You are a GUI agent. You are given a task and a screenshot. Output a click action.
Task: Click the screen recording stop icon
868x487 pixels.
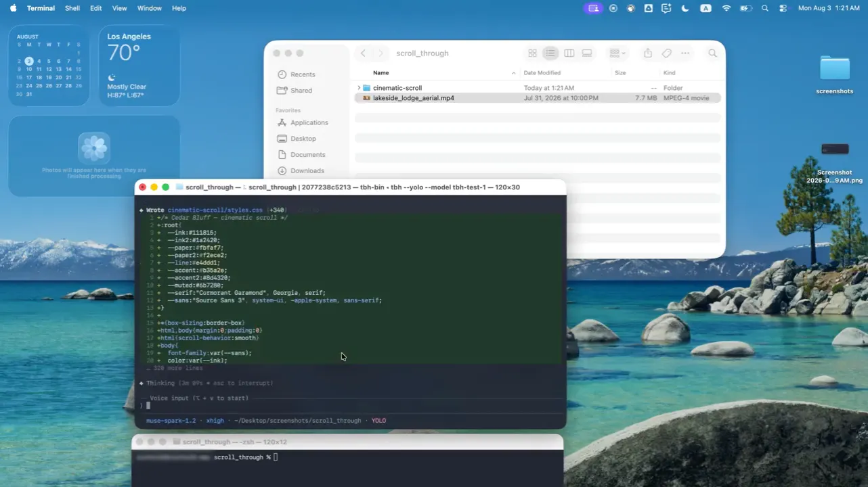613,8
